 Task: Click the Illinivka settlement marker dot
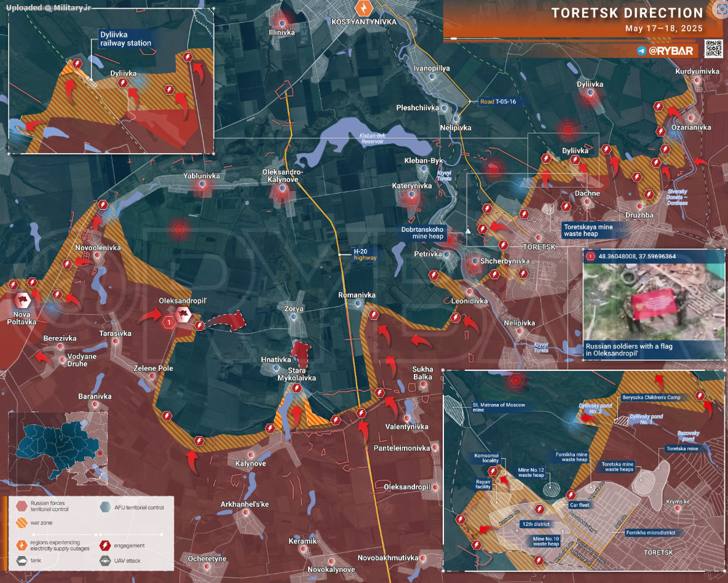pyautogui.click(x=282, y=23)
